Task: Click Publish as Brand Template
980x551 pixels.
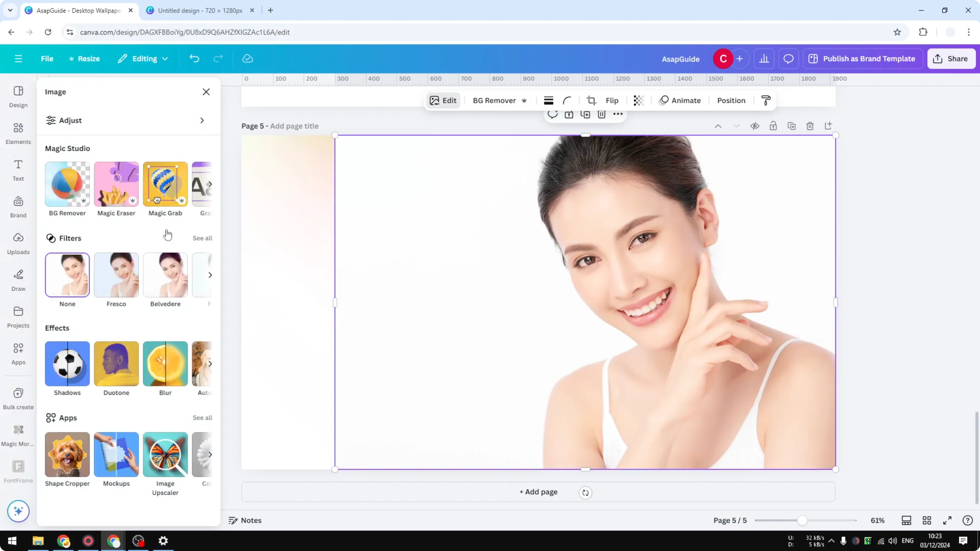Action: click(863, 59)
